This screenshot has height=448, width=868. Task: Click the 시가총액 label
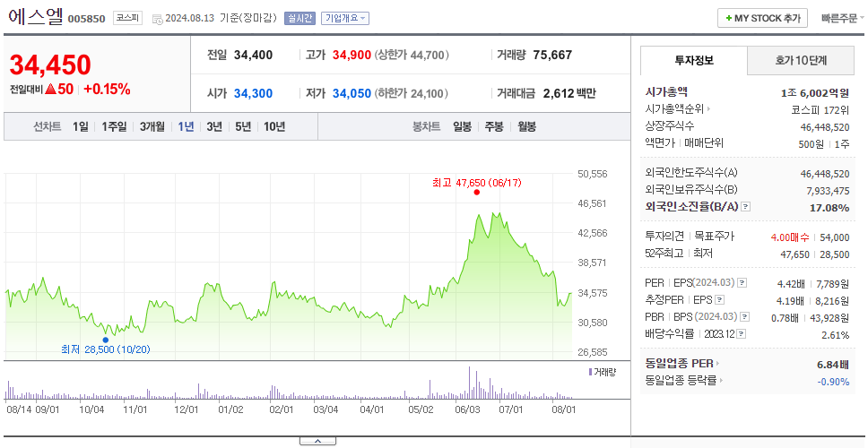point(666,92)
